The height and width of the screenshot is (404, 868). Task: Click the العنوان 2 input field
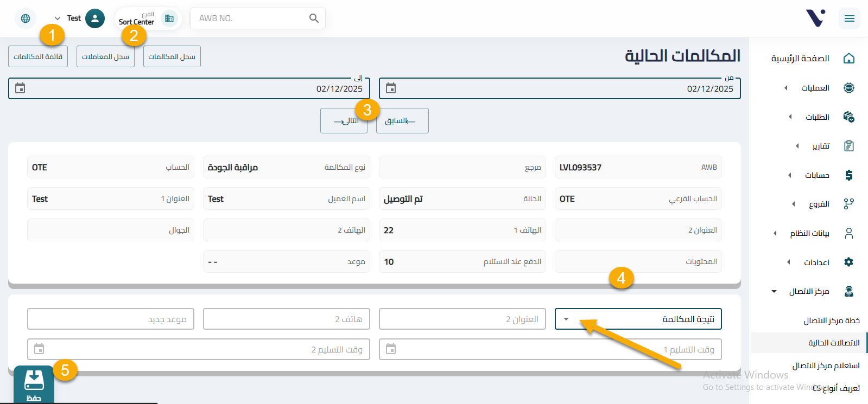point(462,319)
